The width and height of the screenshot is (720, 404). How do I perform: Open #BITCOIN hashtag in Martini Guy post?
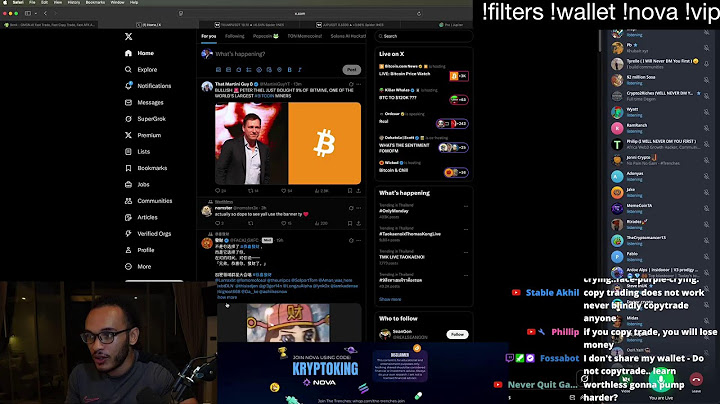[264, 96]
